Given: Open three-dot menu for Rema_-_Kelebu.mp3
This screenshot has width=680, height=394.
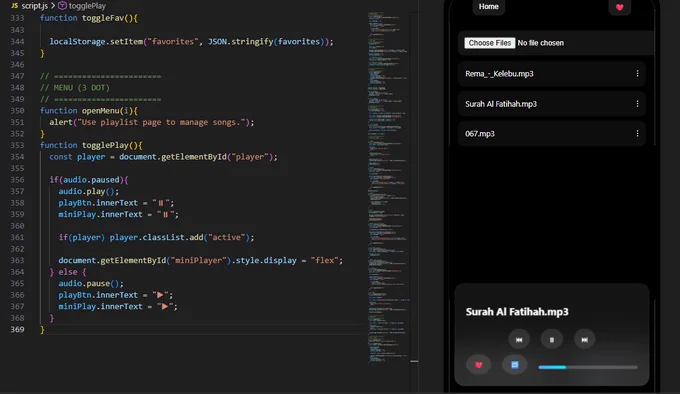Looking at the screenshot, I should 637,74.
